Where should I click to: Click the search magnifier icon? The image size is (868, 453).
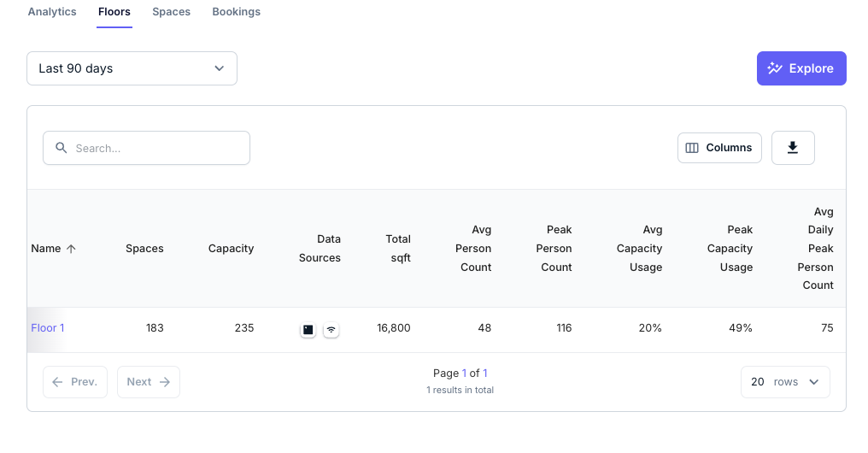point(62,148)
